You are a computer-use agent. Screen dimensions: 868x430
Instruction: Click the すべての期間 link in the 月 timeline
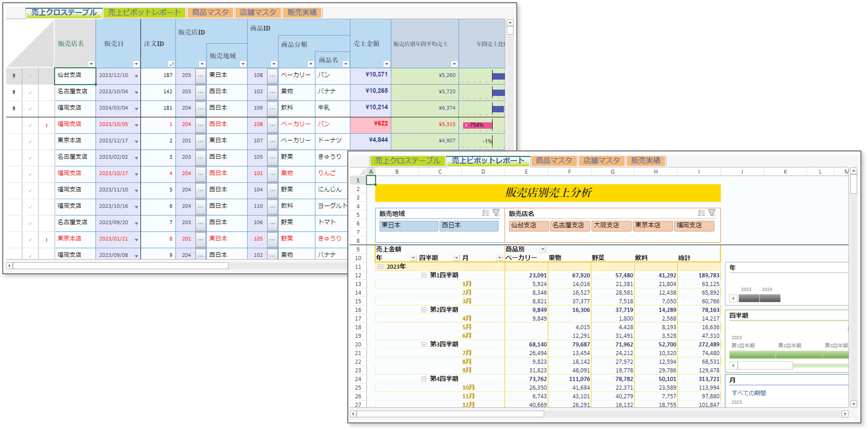point(749,393)
